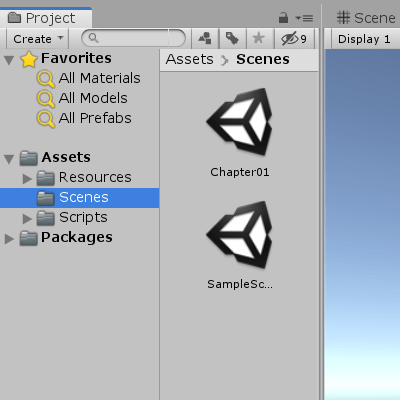The height and width of the screenshot is (400, 400).
Task: Expand the Packages folder
Action: click(9, 239)
